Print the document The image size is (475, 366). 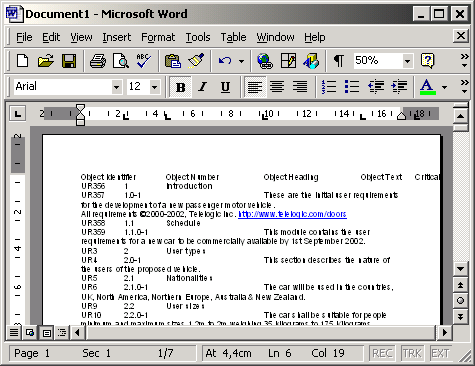[98, 61]
